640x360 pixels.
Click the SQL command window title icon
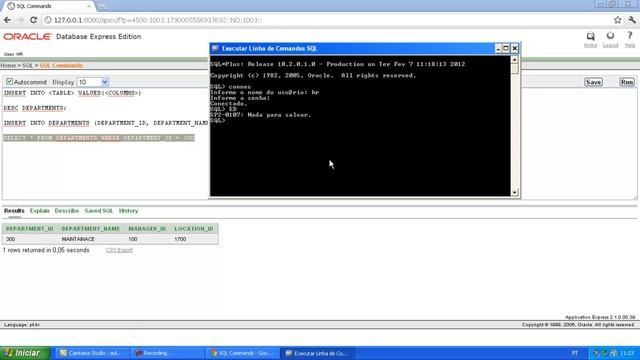pos(215,48)
